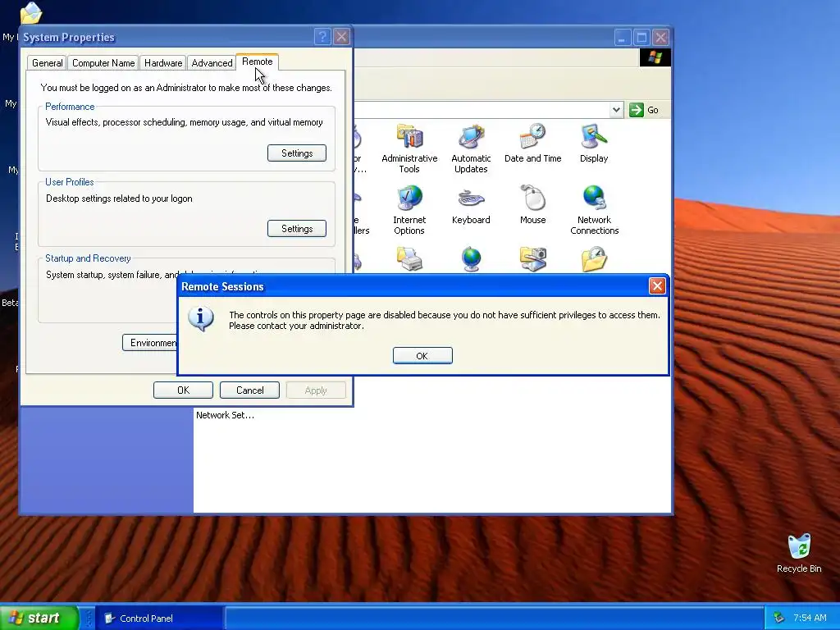The width and height of the screenshot is (840, 630).
Task: Click OK in System Properties
Action: tap(183, 390)
